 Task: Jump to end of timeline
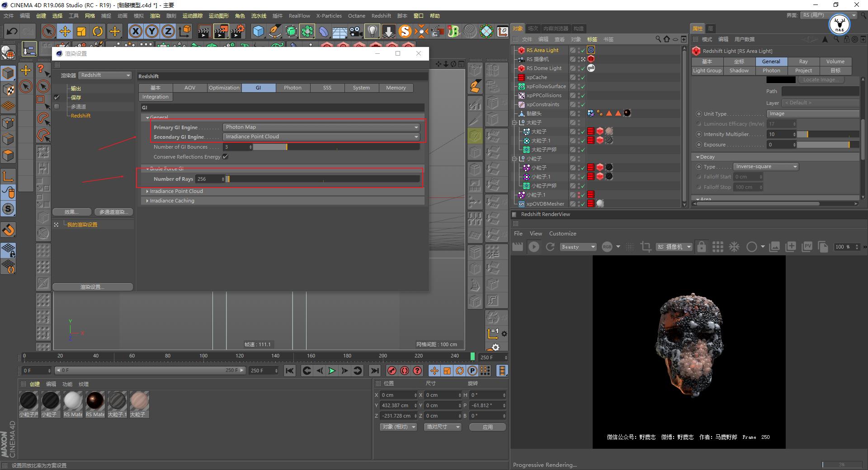[x=375, y=371]
